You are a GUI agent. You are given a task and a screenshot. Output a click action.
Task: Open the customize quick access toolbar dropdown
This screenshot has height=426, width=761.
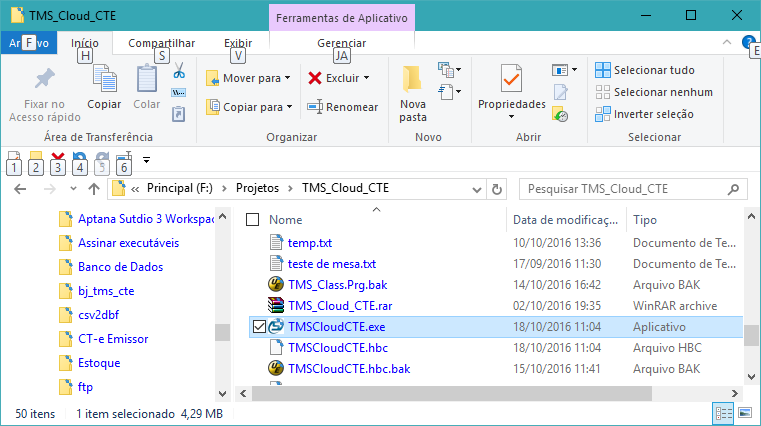[146, 159]
